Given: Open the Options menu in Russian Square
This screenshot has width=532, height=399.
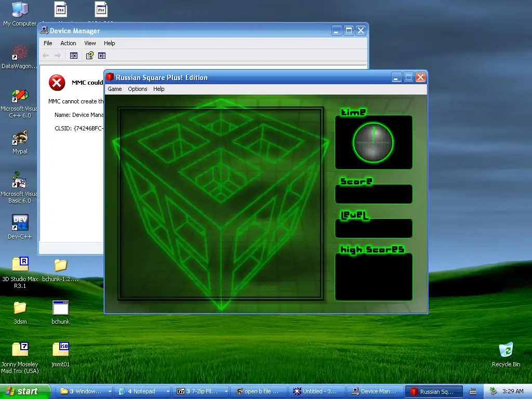Looking at the screenshot, I should [137, 89].
